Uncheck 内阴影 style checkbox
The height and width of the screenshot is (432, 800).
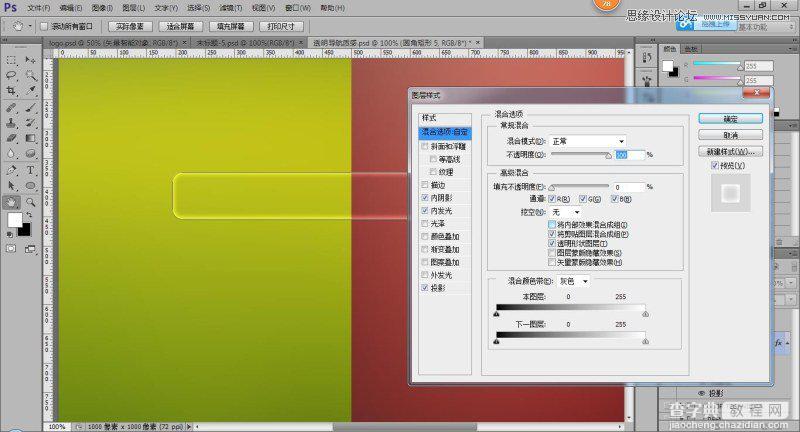click(x=424, y=197)
